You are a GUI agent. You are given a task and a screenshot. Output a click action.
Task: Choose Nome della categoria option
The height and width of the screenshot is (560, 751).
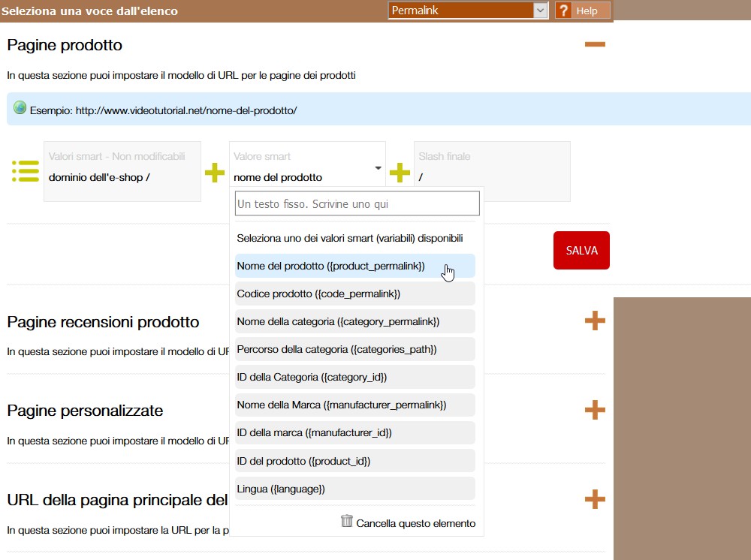point(355,321)
